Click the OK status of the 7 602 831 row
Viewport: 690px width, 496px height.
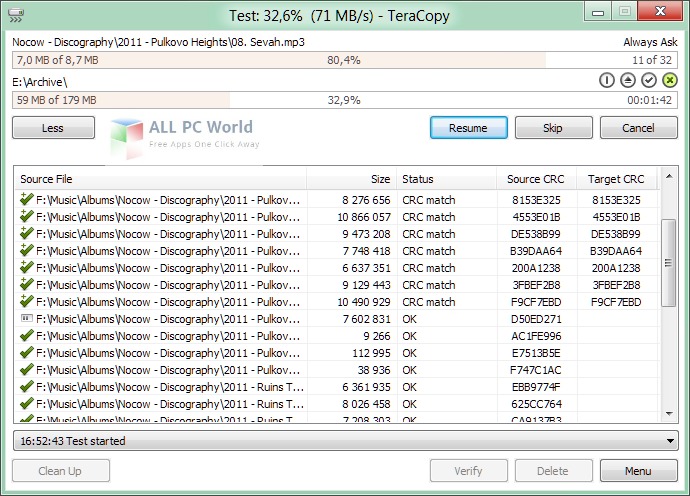pyautogui.click(x=410, y=319)
